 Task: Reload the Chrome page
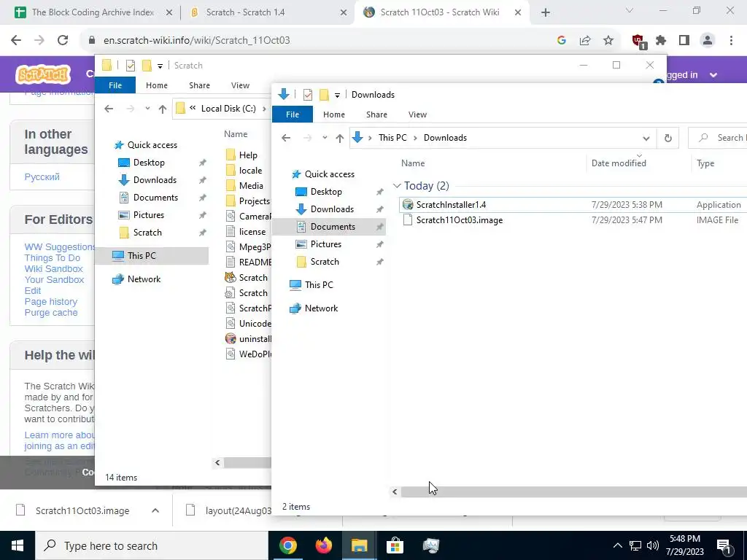click(x=63, y=41)
